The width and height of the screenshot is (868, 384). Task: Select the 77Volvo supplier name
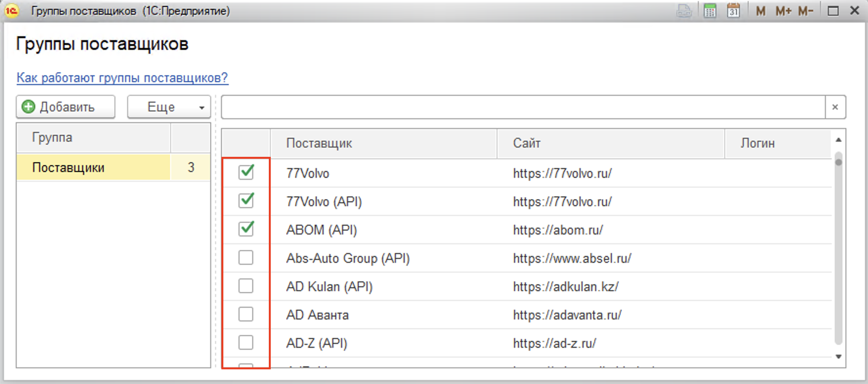coord(307,173)
